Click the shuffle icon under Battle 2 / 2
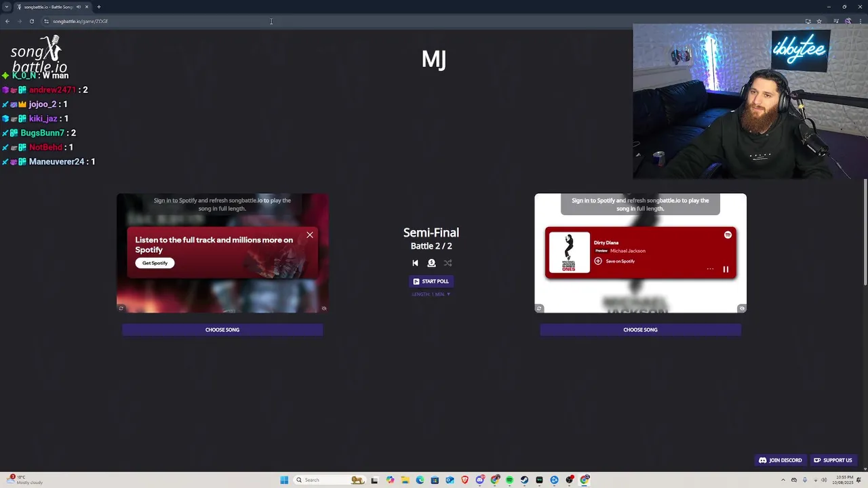The image size is (868, 488). 448,263
